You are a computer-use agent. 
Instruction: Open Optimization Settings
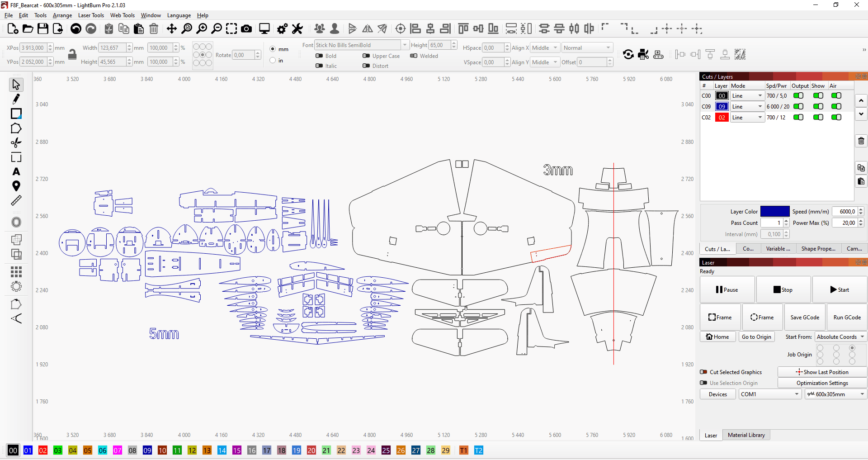pyautogui.click(x=822, y=383)
